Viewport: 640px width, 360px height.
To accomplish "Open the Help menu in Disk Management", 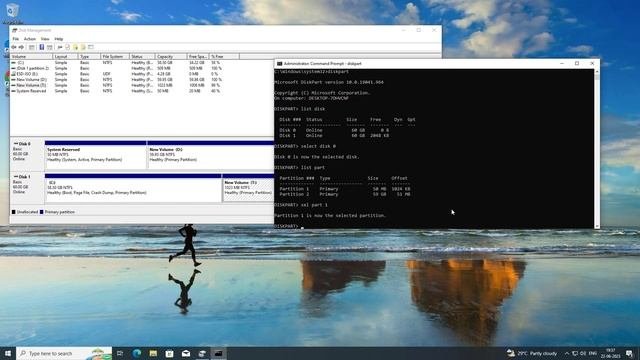I will pos(59,39).
